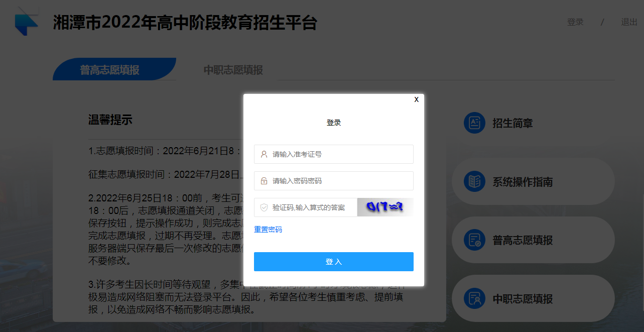This screenshot has height=332, width=644.
Task: Click the 系统操作指南 book icon
Action: 474,182
